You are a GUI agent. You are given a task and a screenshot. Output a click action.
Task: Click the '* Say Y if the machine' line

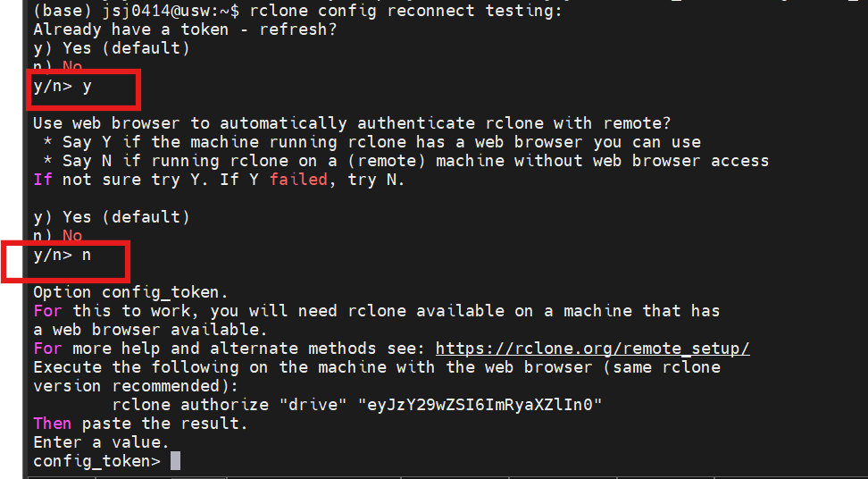(372, 142)
